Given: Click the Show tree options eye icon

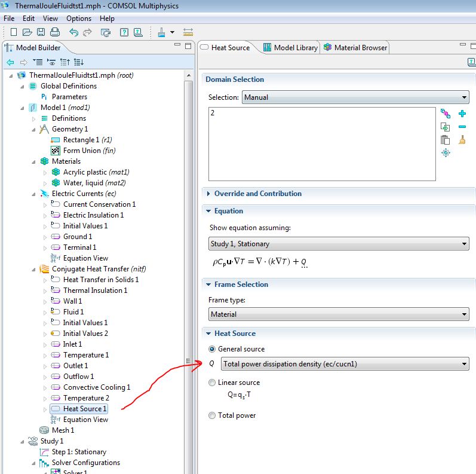Looking at the screenshot, I should tap(51, 62).
